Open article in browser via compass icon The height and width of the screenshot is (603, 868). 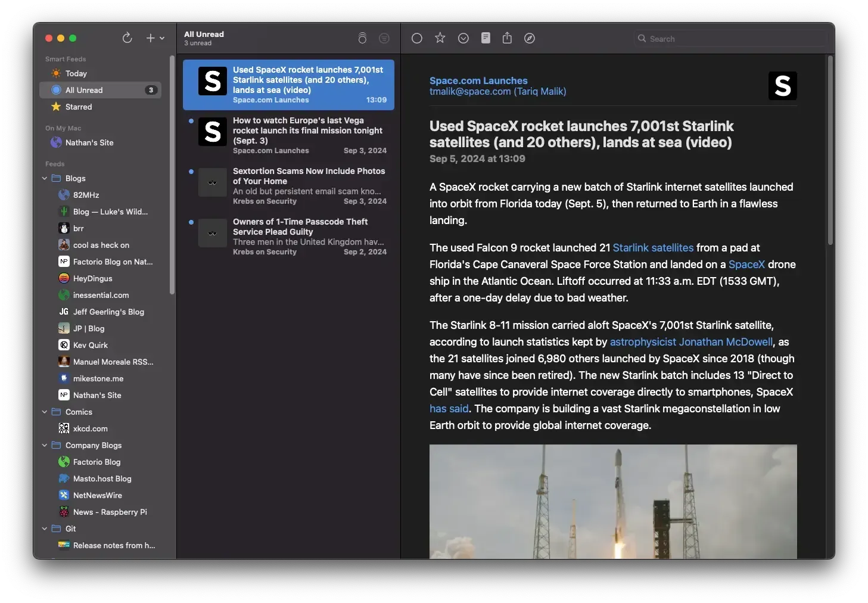pyautogui.click(x=529, y=38)
